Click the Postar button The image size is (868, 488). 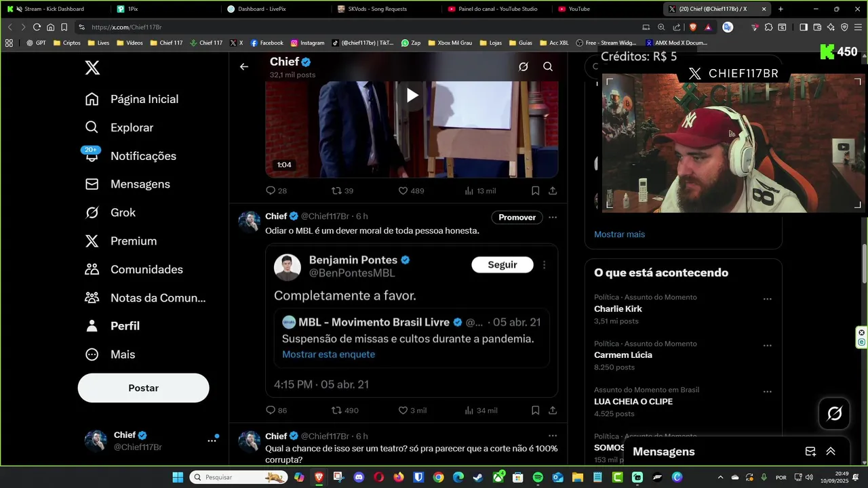[x=143, y=388]
